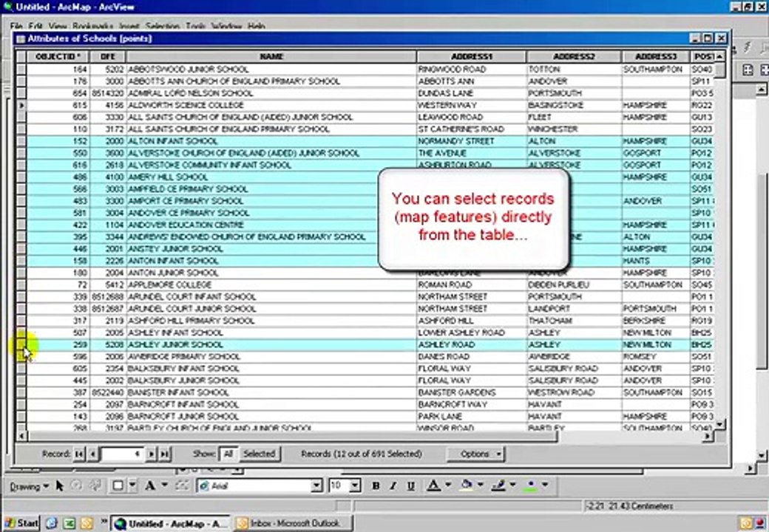This screenshot has width=769, height=532.
Task: Click the table's vertical scroll up arrow
Action: point(719,56)
